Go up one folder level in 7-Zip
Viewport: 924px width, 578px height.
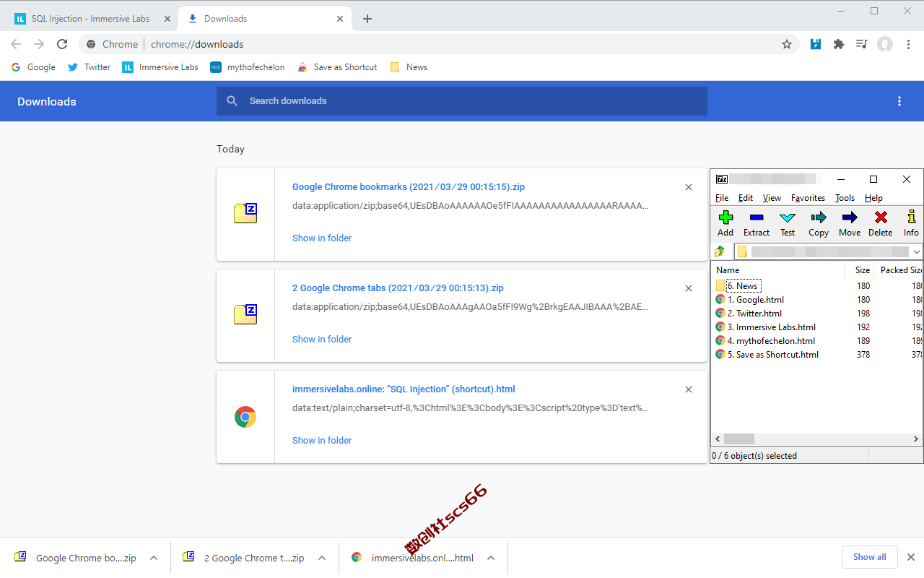click(720, 251)
